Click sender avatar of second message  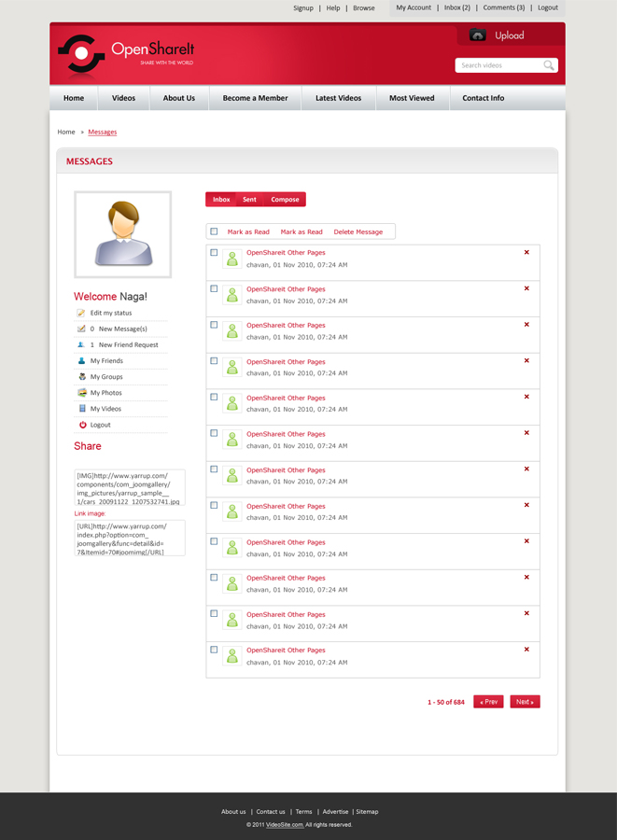click(x=231, y=295)
